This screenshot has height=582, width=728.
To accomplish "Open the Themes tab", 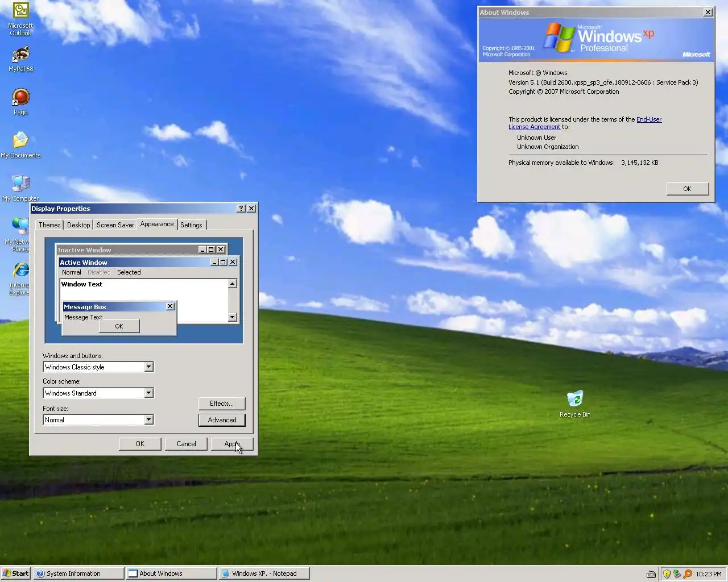I will [x=49, y=225].
